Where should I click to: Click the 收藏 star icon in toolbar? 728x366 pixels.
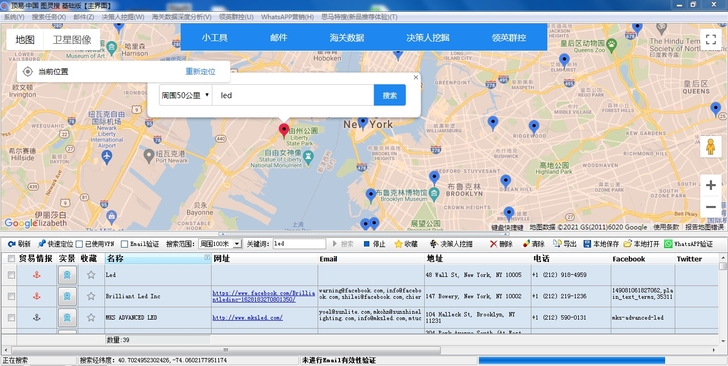398,244
